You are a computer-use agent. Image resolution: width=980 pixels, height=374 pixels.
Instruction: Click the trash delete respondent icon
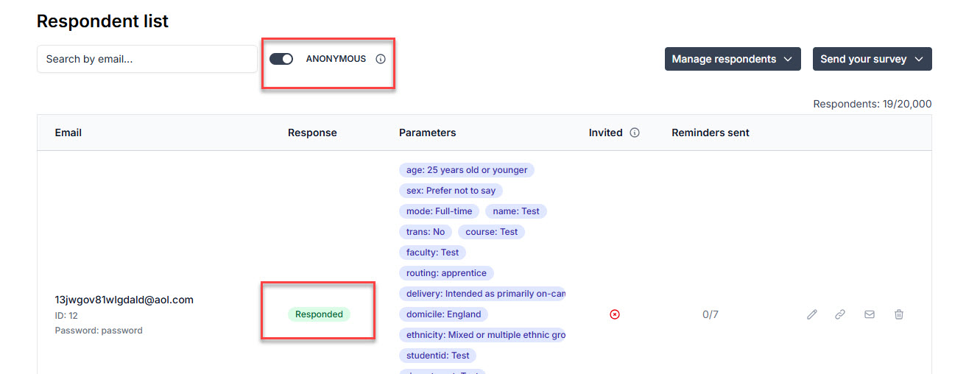[x=898, y=314]
